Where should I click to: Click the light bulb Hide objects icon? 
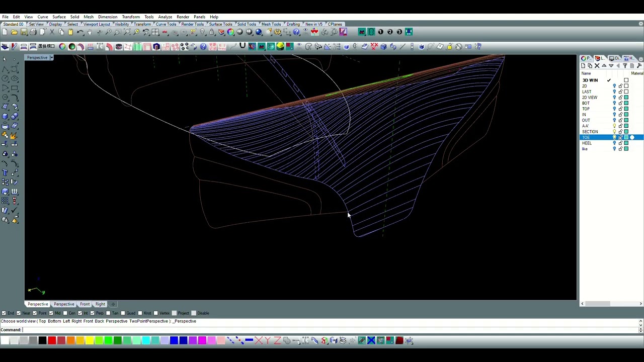(x=202, y=32)
